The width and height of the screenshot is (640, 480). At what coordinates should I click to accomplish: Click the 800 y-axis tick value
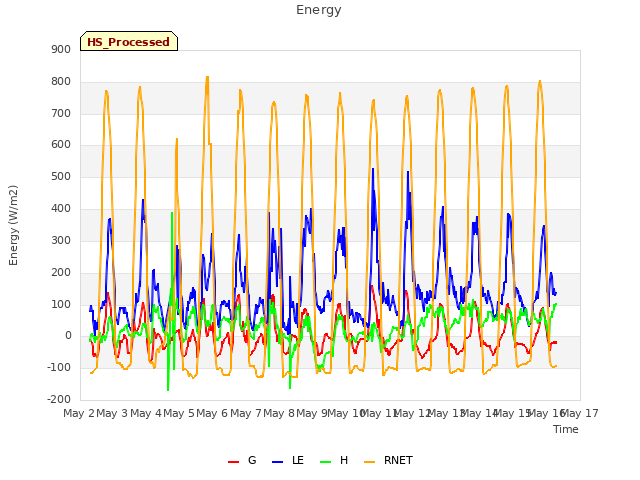[x=61, y=82]
